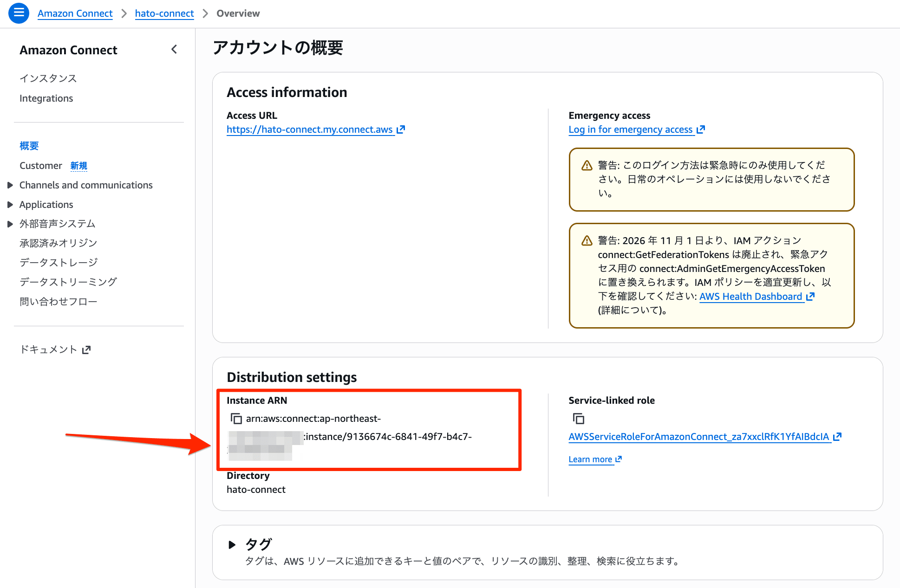This screenshot has width=900, height=588.
Task: Open Integrations in sidebar
Action: (46, 98)
